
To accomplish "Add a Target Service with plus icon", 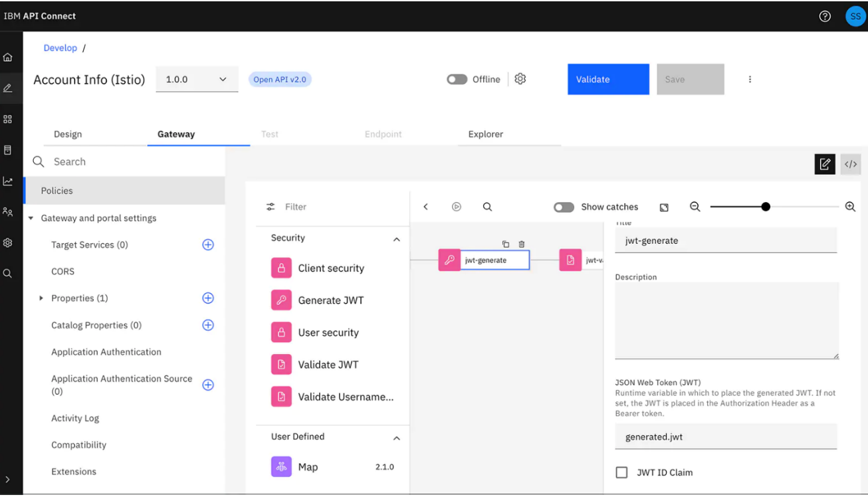I will [208, 245].
